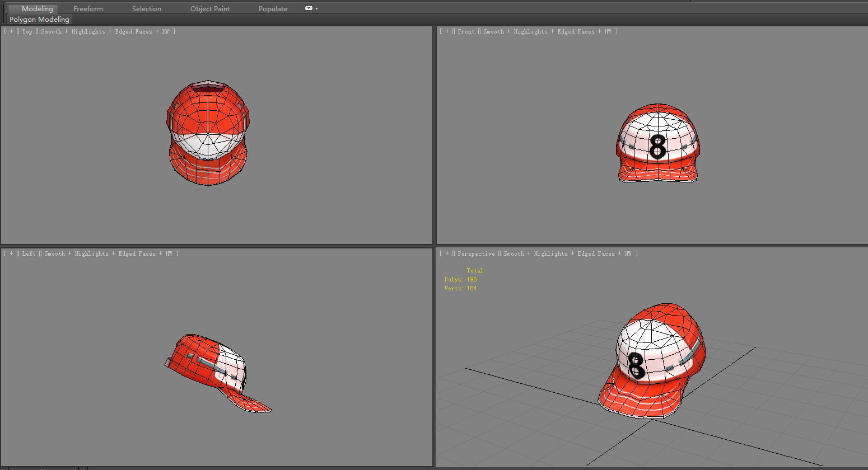Switch to the Freeform ribbon tab

[87, 8]
